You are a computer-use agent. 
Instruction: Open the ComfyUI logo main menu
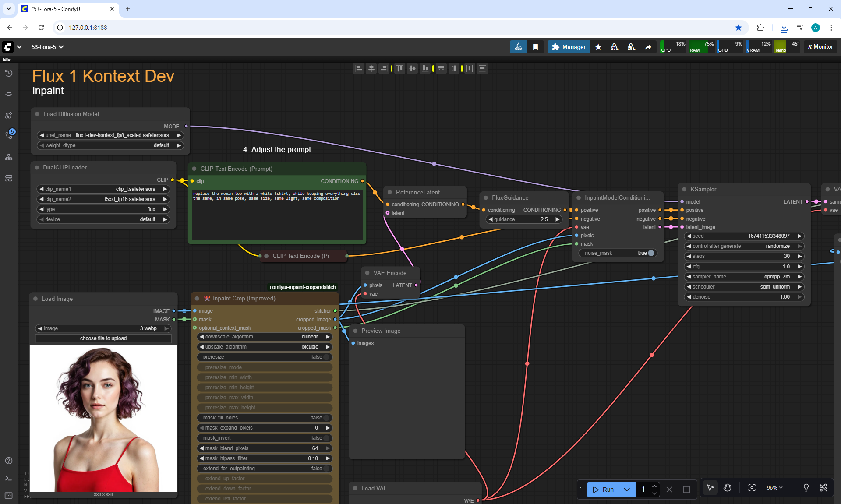pos(8,47)
